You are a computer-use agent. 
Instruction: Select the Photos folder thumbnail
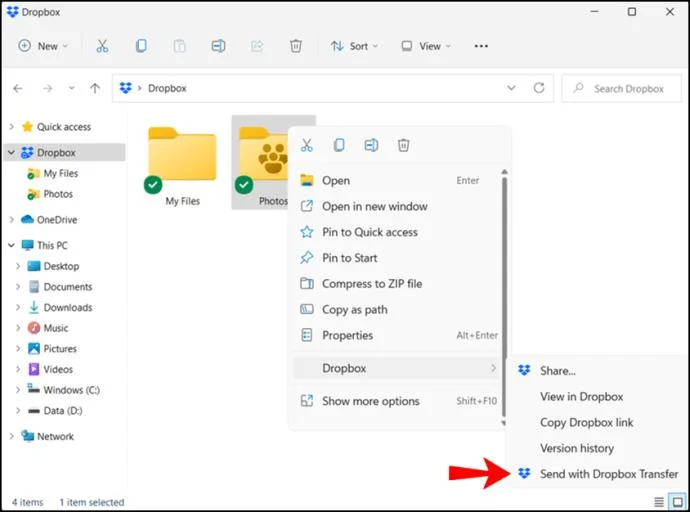tap(262, 163)
